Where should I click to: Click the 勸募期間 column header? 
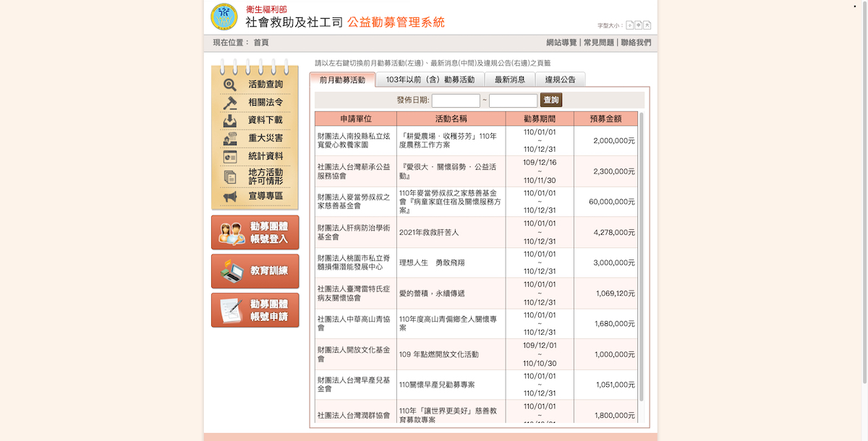pyautogui.click(x=540, y=119)
